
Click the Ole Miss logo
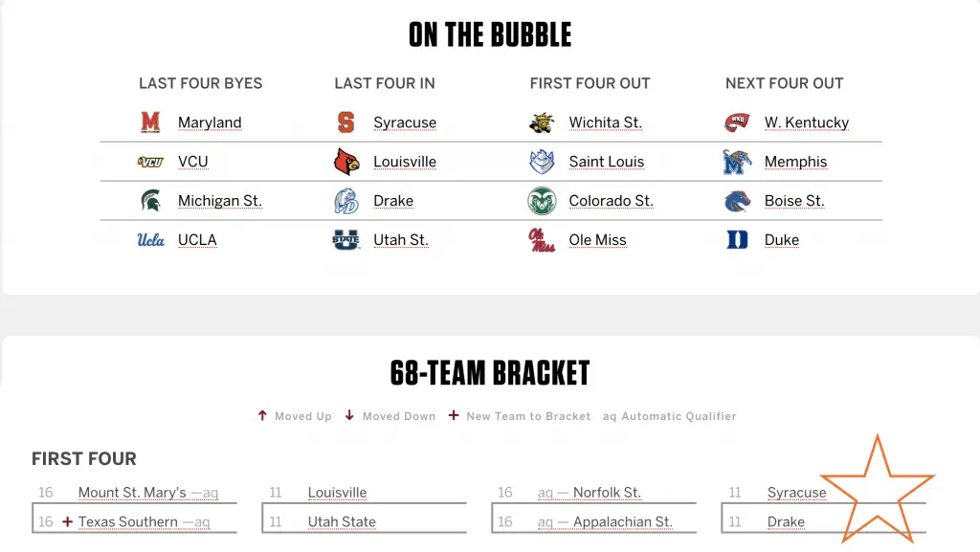click(542, 240)
